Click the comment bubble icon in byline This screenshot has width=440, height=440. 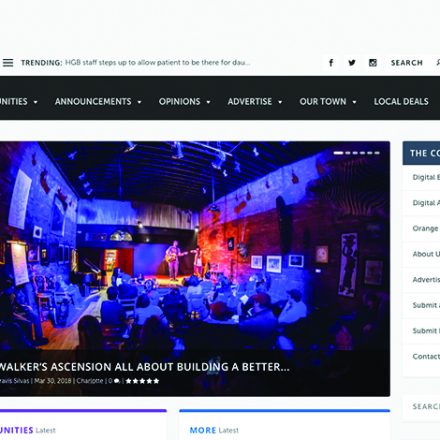coord(117,381)
